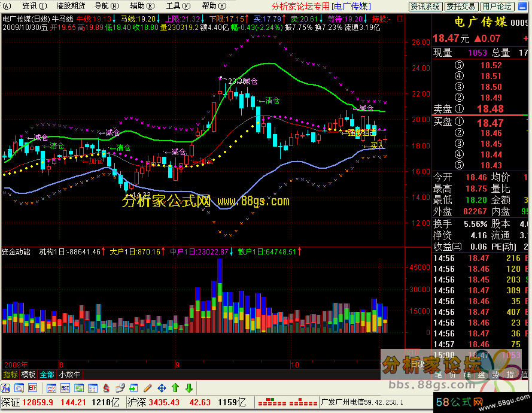
Task: Select the 全部 tab
Action: pos(47,375)
